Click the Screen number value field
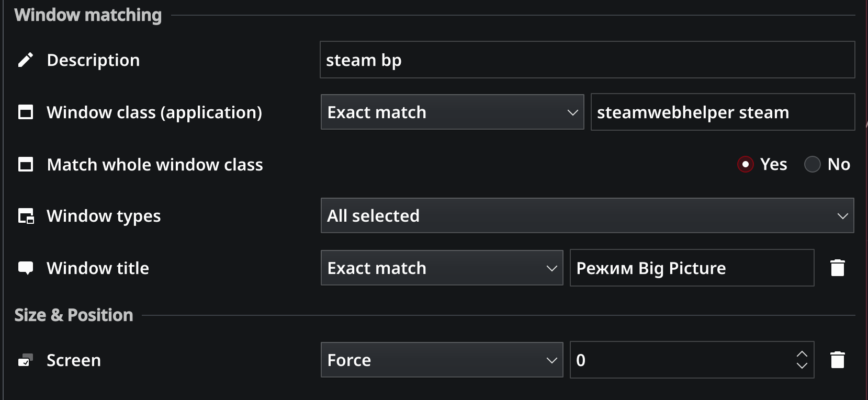This screenshot has width=868, height=400. 680,360
